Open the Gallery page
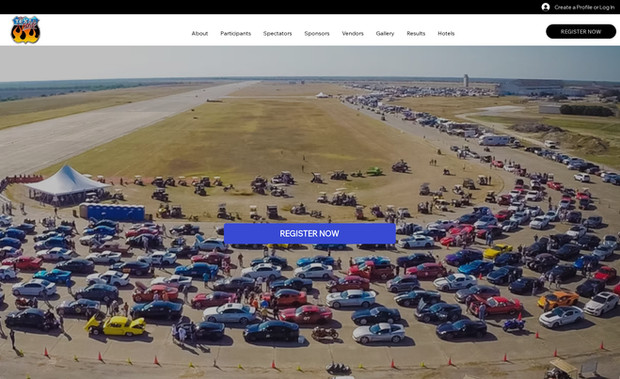 385,34
